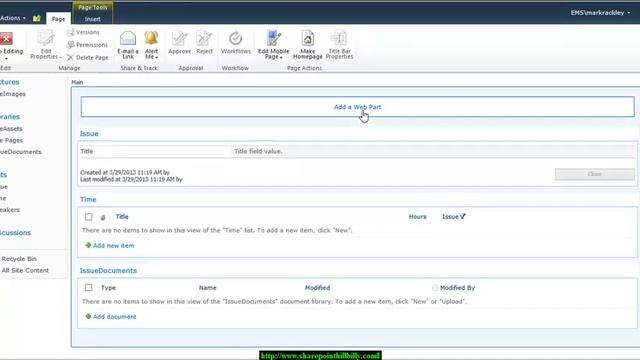
Task: Expand the Edit Mobile Page dropdown arrow
Action: tap(281, 57)
